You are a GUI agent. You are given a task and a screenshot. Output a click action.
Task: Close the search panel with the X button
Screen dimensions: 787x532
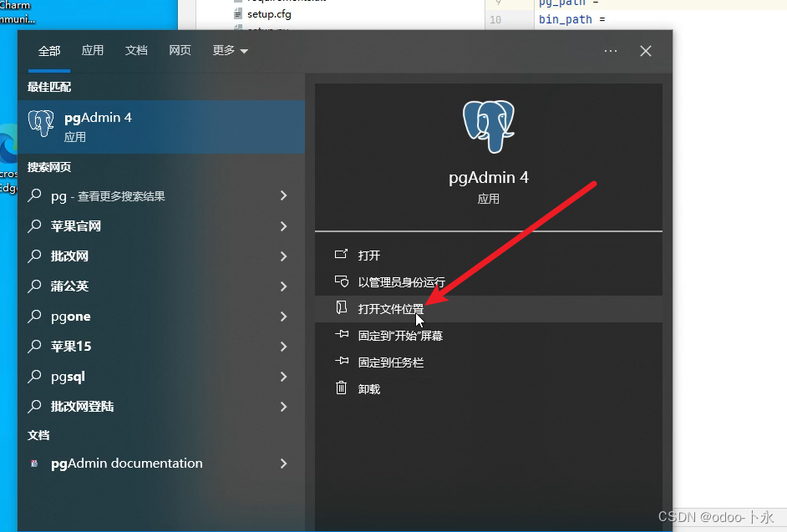tap(646, 51)
